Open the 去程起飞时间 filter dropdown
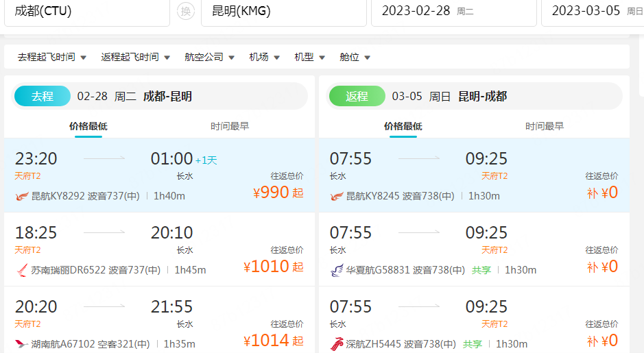The width and height of the screenshot is (644, 353). tap(51, 57)
